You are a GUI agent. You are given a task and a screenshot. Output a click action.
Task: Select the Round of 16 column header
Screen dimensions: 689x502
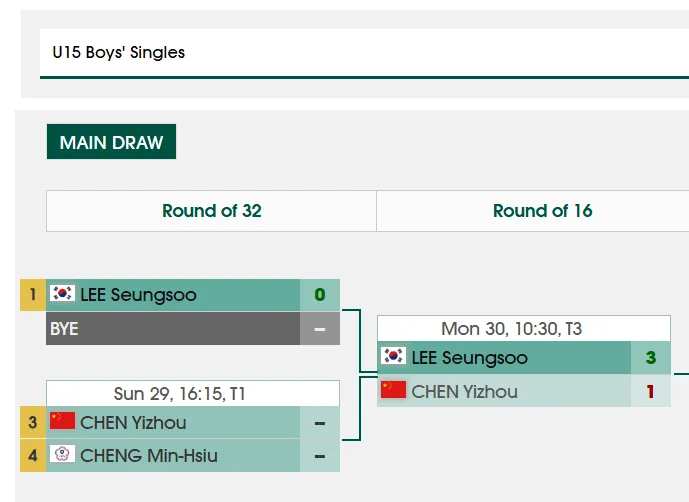coord(542,211)
